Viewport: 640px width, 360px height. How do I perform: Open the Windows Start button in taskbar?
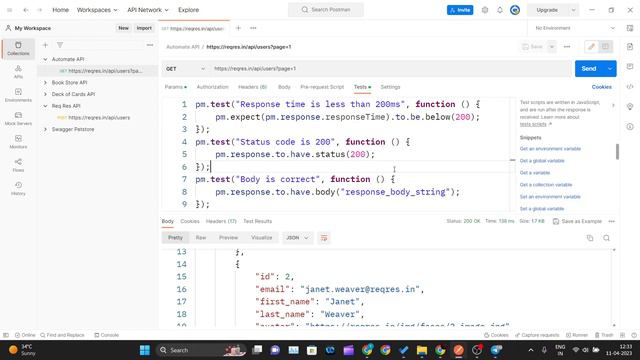tap(144, 350)
